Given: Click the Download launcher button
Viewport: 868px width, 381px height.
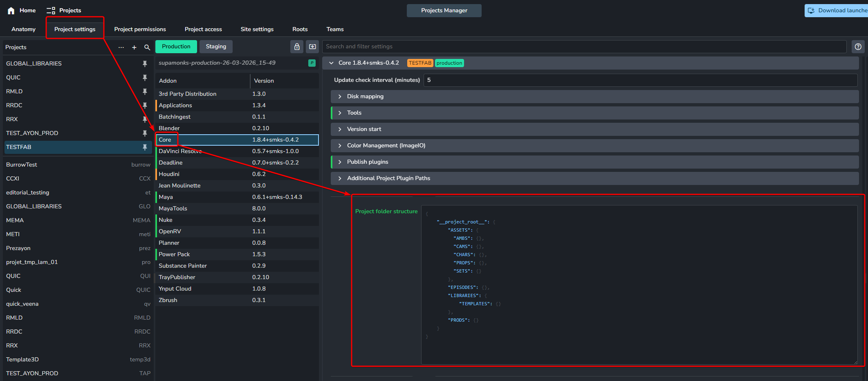Looking at the screenshot, I should [x=837, y=11].
